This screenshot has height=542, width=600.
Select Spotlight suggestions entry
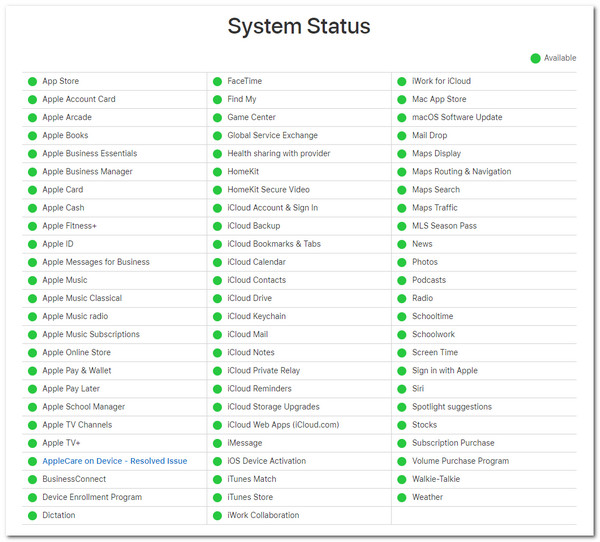tap(452, 406)
